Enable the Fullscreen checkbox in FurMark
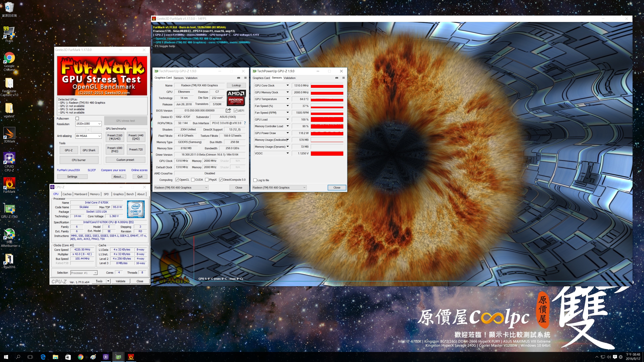644x362 pixels. (x=77, y=118)
